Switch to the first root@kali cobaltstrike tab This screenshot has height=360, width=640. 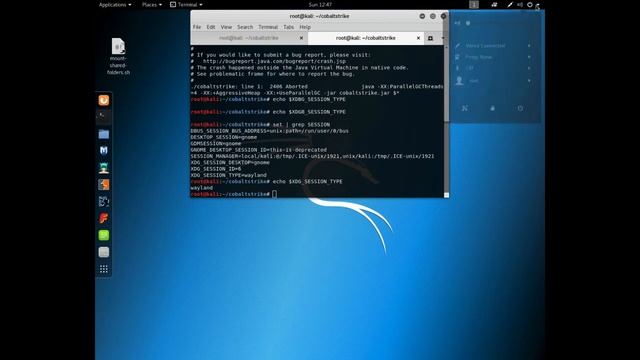pos(249,38)
